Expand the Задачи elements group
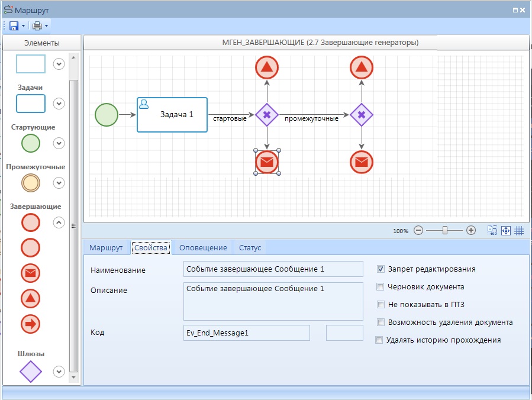 [x=59, y=104]
